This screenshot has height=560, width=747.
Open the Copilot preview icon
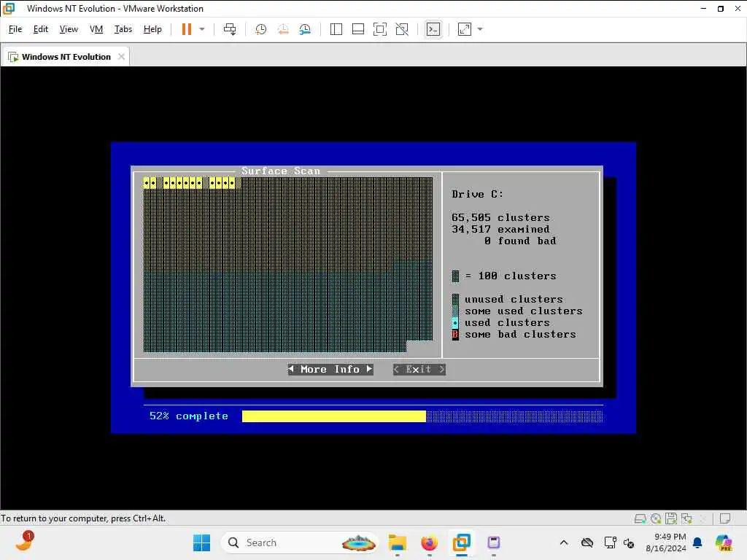click(x=724, y=542)
